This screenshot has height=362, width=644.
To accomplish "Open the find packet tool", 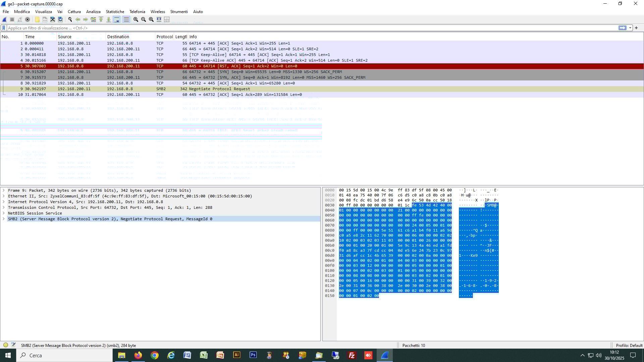I will tap(70, 19).
